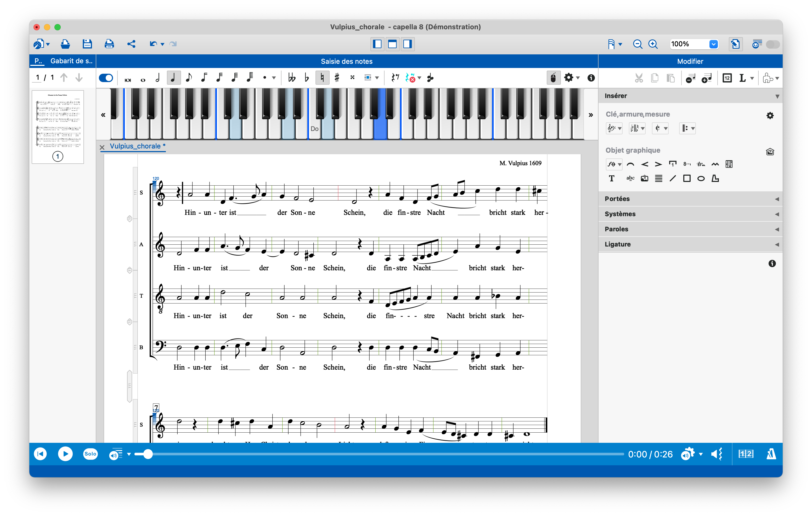Click the Do key on the piano
The image size is (812, 516).
pos(314,128)
